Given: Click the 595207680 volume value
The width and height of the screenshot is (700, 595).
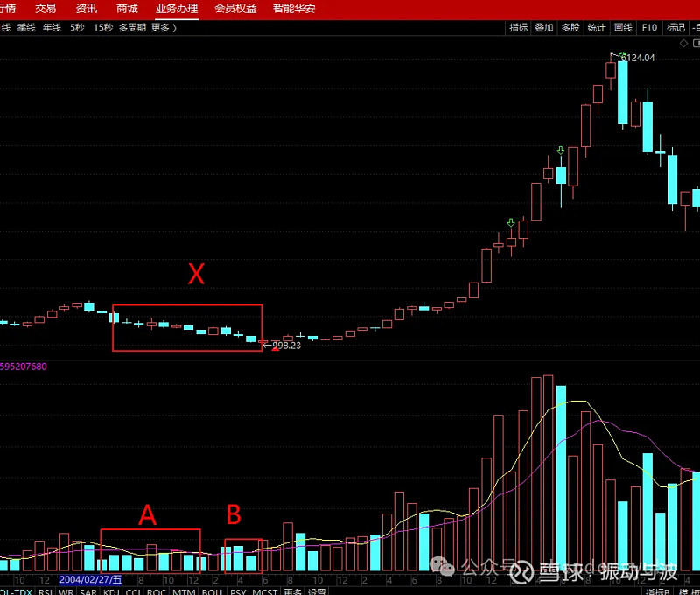Looking at the screenshot, I should pos(24,367).
